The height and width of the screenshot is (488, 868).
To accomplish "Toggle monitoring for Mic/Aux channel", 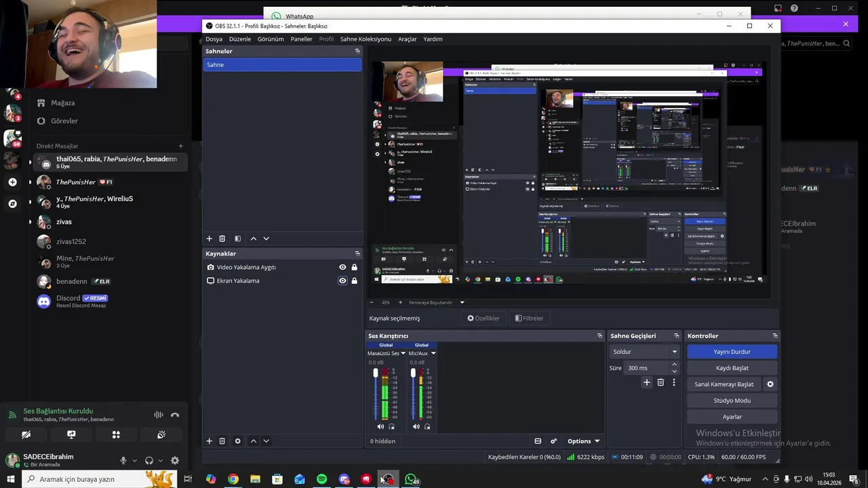I will click(x=427, y=426).
